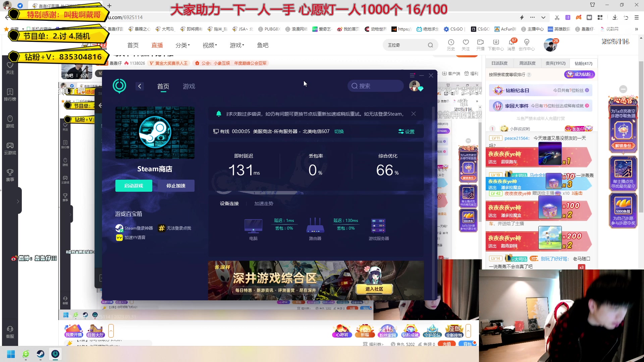
Task: Open the browser bookmarks overflow chevron
Action: coord(636,29)
